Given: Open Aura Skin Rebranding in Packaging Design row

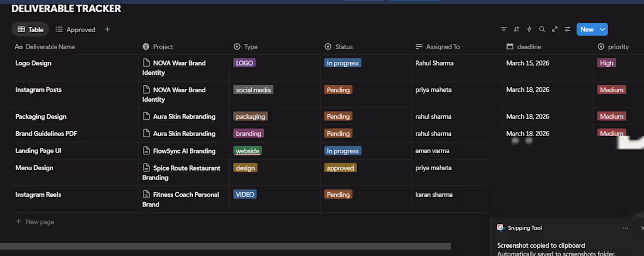Looking at the screenshot, I should pos(179,116).
